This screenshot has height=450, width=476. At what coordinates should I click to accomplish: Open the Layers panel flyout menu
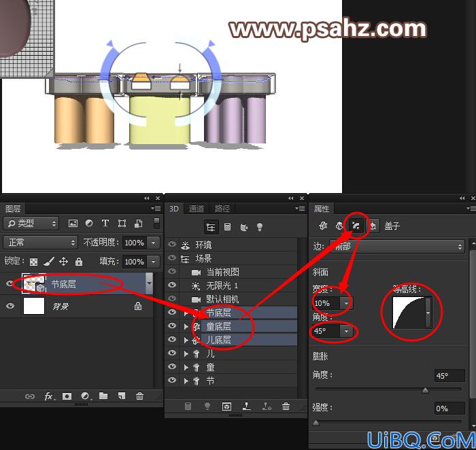156,209
